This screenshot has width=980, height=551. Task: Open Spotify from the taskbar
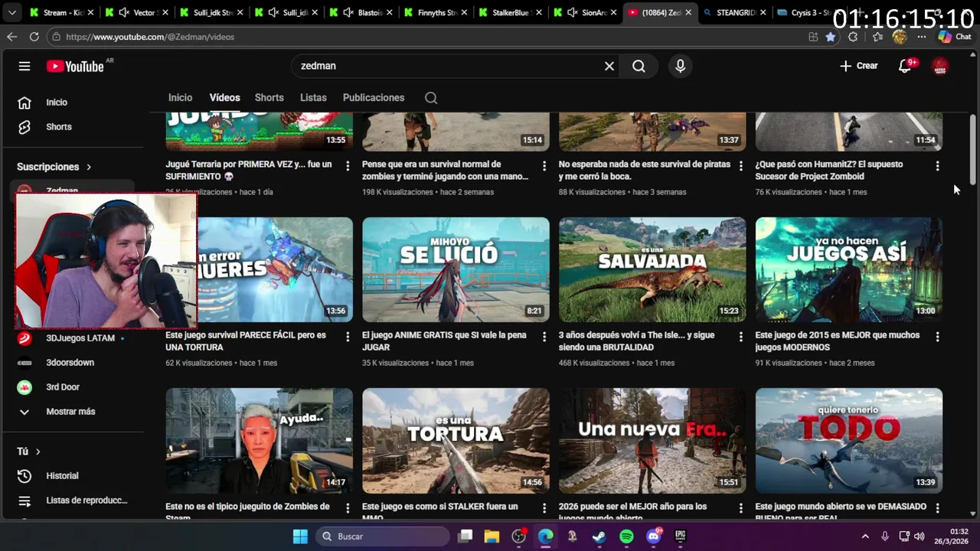pos(626,536)
